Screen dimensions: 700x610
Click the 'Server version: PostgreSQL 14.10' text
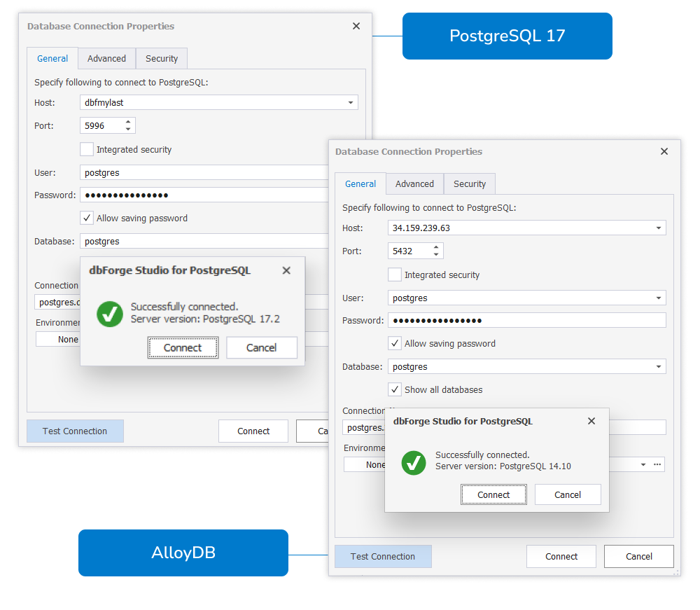coord(503,466)
